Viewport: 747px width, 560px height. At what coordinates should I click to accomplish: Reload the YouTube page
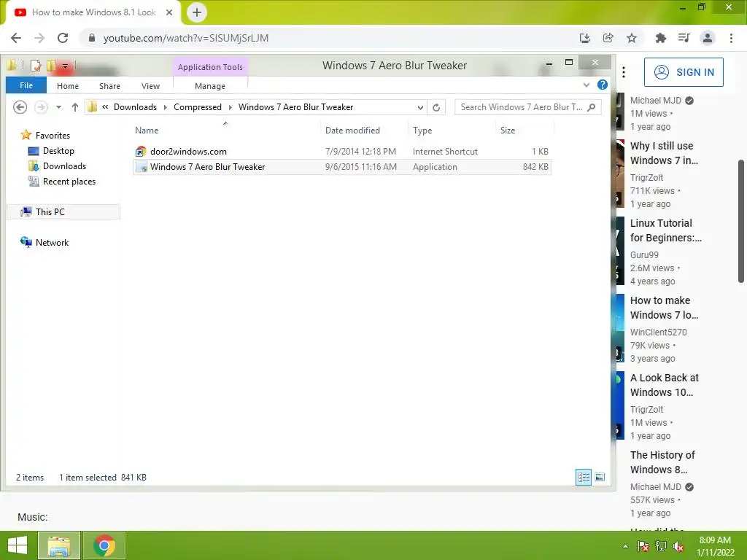pyautogui.click(x=63, y=38)
